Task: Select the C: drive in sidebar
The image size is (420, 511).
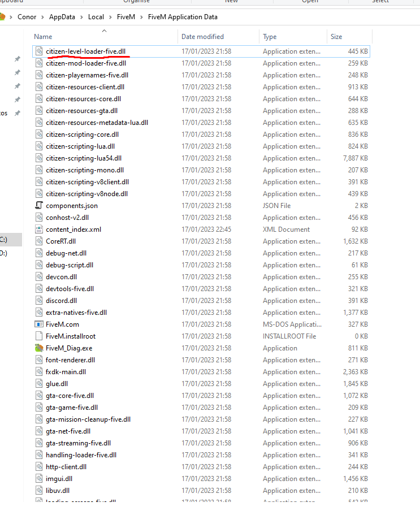Action: click(x=10, y=240)
